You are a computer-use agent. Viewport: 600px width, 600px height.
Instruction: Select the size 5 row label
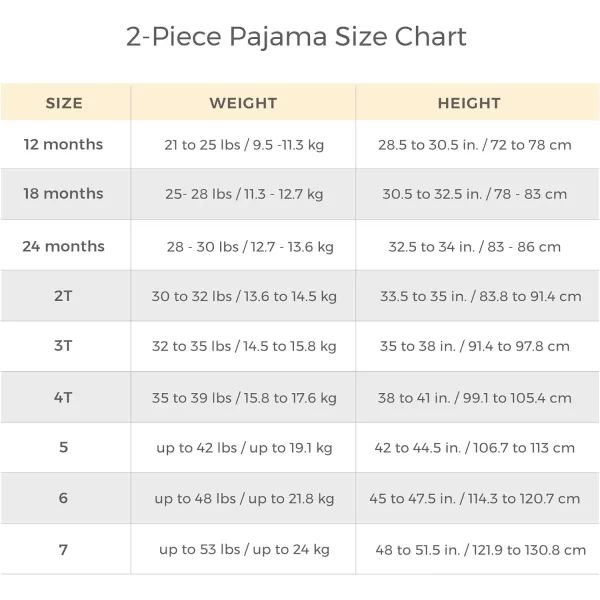click(x=64, y=447)
